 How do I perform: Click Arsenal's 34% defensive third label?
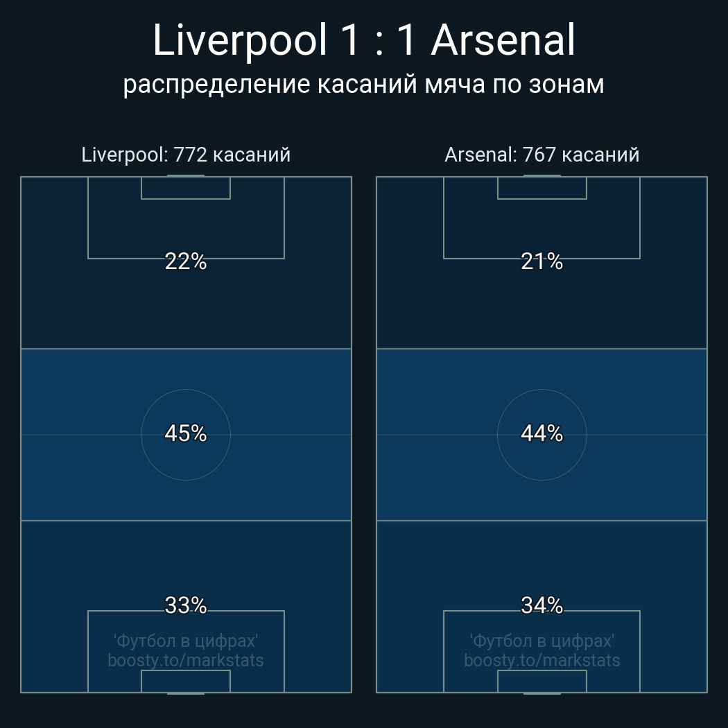click(541, 605)
